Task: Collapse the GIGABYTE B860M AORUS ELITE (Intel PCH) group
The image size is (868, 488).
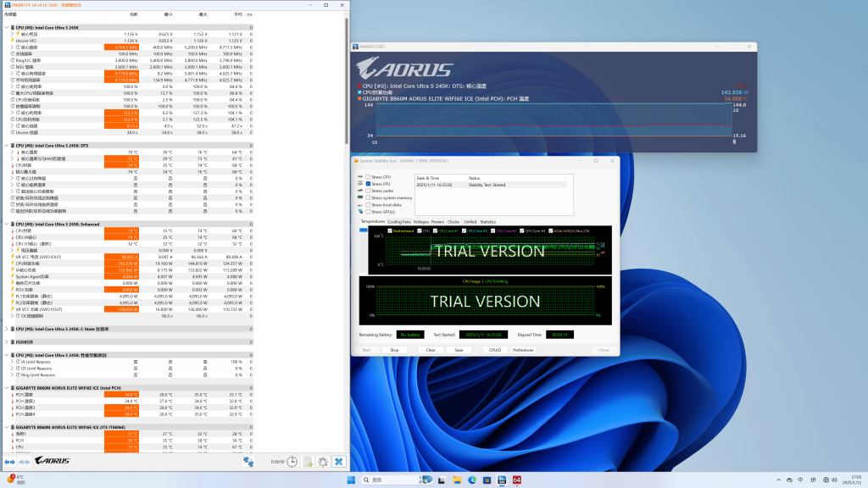Action: (x=6, y=388)
